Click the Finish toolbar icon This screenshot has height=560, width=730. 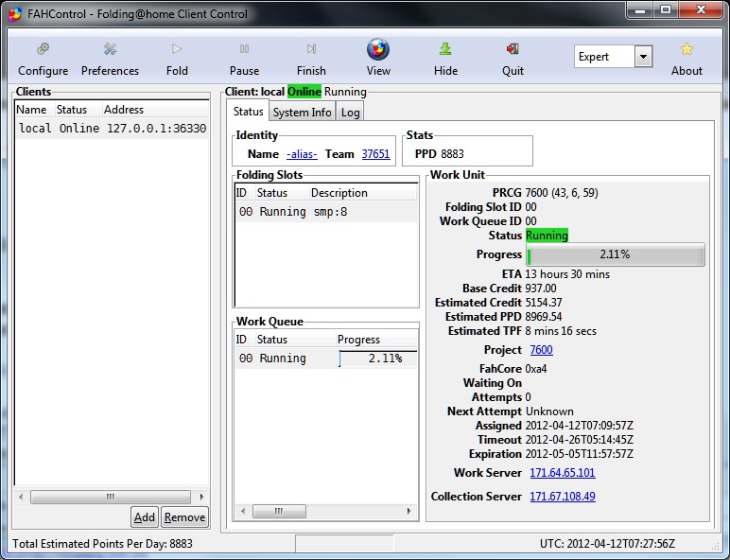click(x=311, y=49)
